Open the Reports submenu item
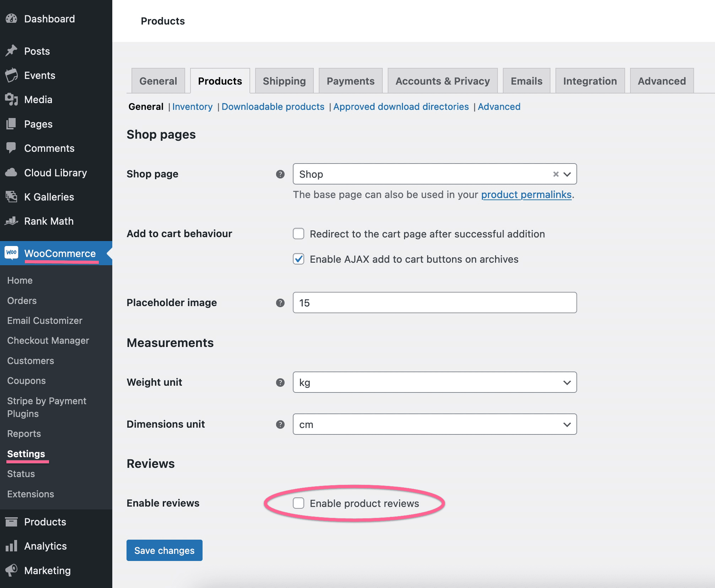The width and height of the screenshot is (715, 588). (24, 433)
